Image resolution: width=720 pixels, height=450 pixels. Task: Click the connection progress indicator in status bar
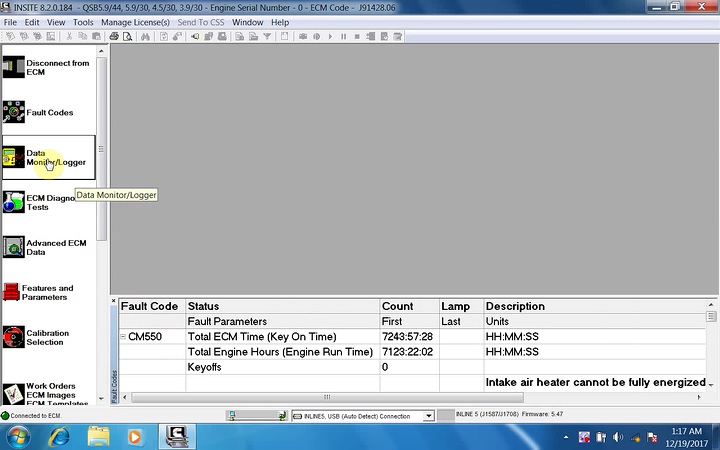coord(257,416)
